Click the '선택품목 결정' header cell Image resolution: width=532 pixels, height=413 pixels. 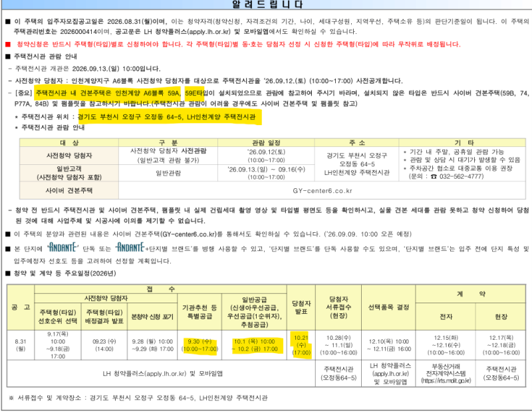(x=388, y=307)
